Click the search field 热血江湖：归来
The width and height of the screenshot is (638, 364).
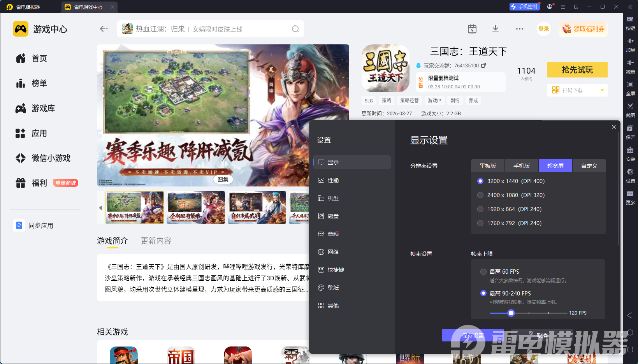[211, 29]
